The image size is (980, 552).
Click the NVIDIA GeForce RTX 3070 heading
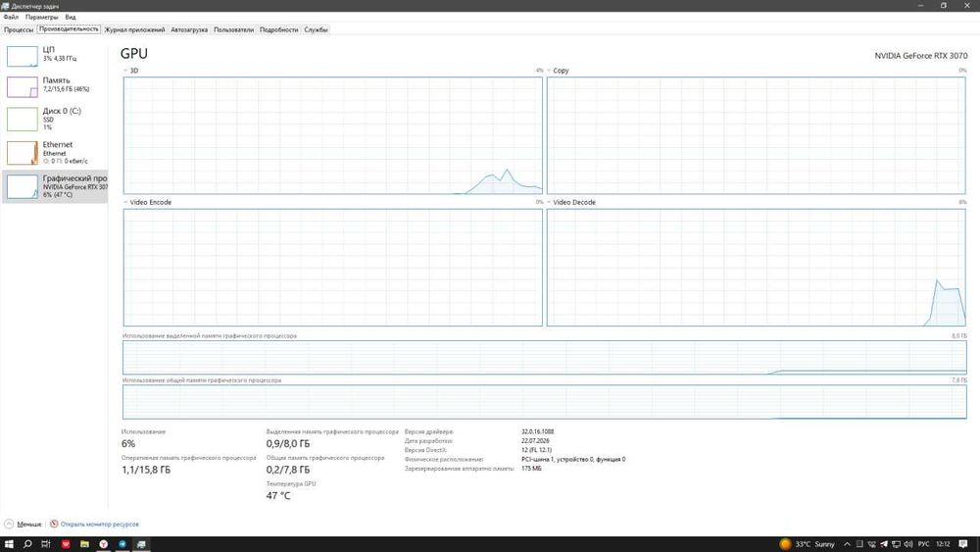pos(920,56)
